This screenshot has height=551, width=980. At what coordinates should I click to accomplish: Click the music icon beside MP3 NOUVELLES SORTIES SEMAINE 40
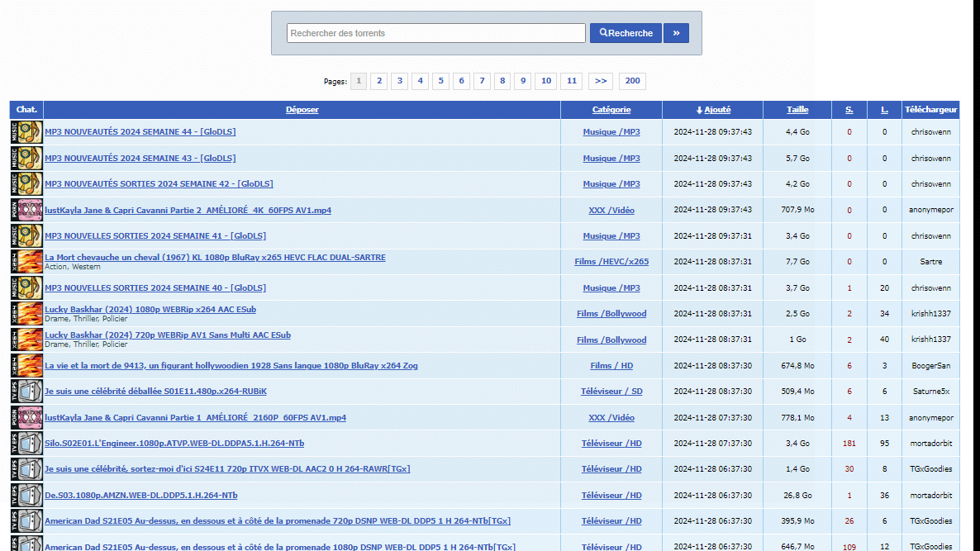[x=26, y=287]
